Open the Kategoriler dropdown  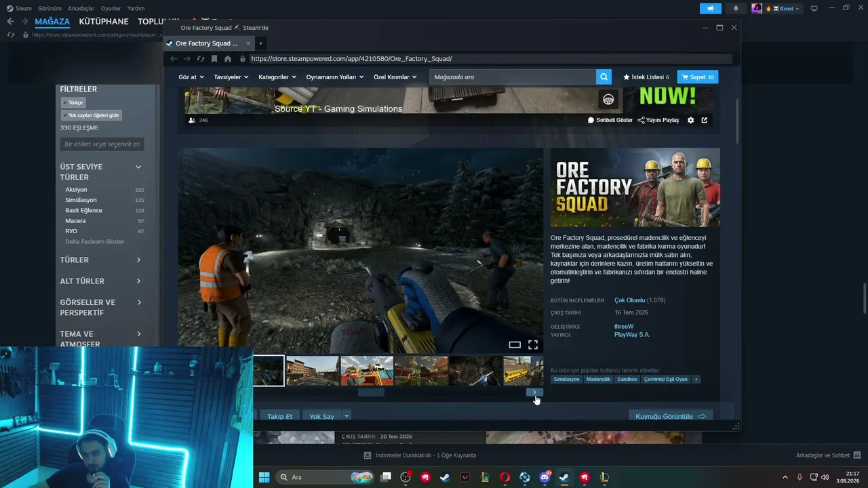pyautogui.click(x=277, y=77)
